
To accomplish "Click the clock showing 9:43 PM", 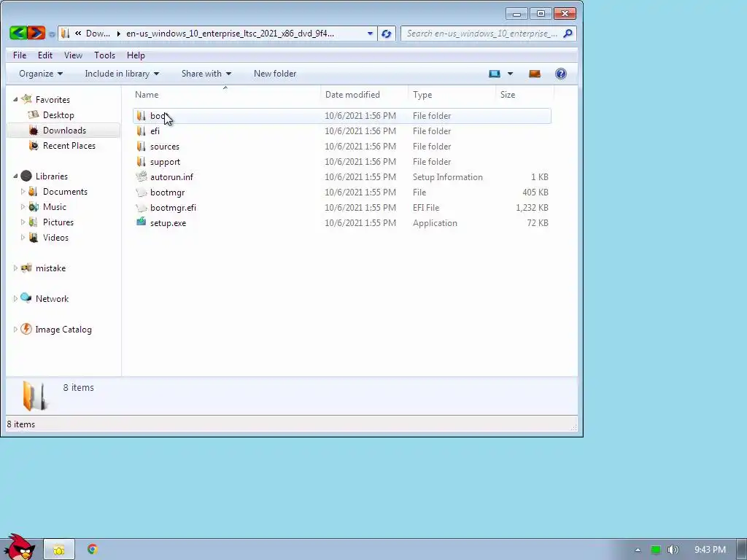I will [x=710, y=550].
